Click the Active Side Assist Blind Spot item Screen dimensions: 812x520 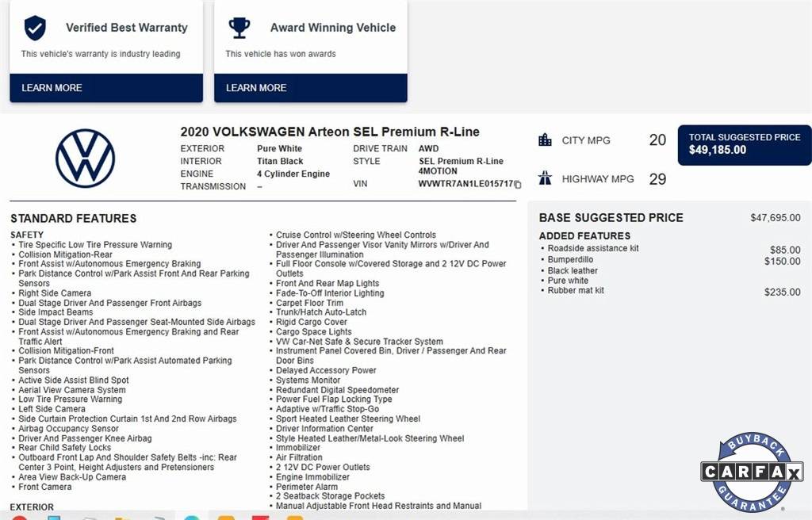point(74,380)
